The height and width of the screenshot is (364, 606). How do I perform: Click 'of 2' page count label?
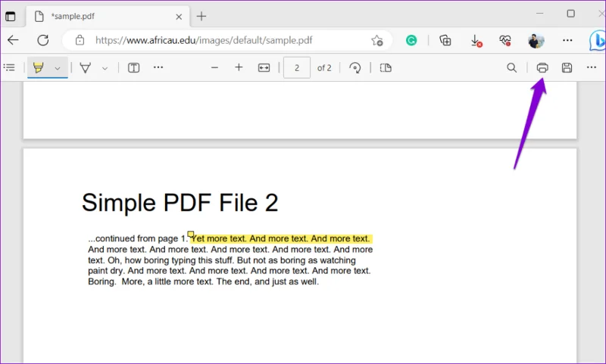coord(324,68)
